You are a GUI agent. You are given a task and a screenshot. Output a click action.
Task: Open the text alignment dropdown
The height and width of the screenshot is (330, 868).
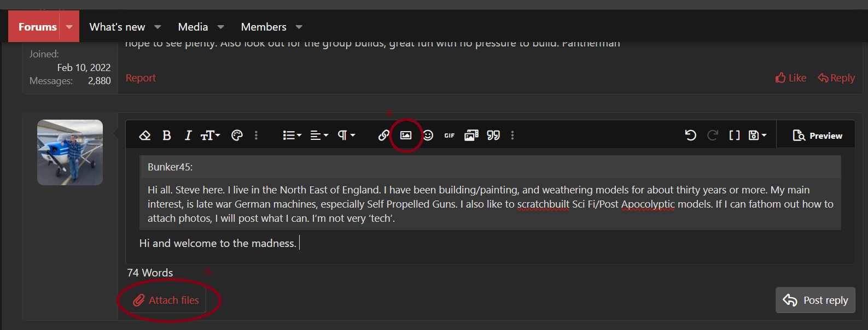tap(319, 135)
